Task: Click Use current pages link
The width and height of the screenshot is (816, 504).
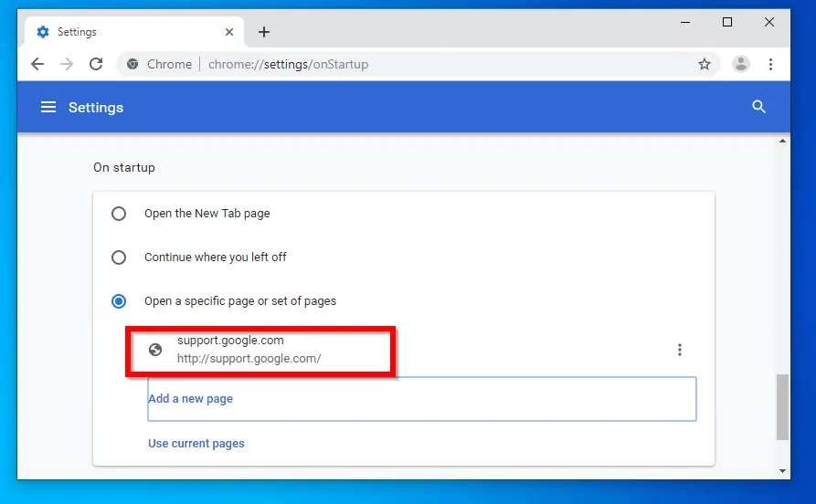Action: click(196, 444)
